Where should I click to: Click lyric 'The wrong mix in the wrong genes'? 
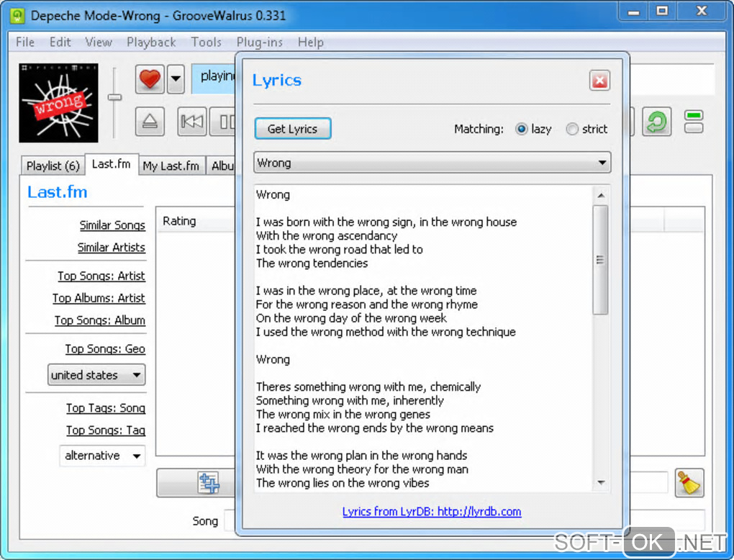point(343,415)
